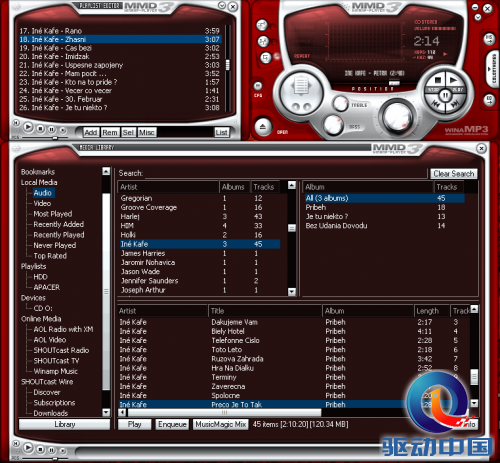This screenshot has height=463, width=500.
Task: Open the Sel menu in playlist editor
Action: (128, 132)
